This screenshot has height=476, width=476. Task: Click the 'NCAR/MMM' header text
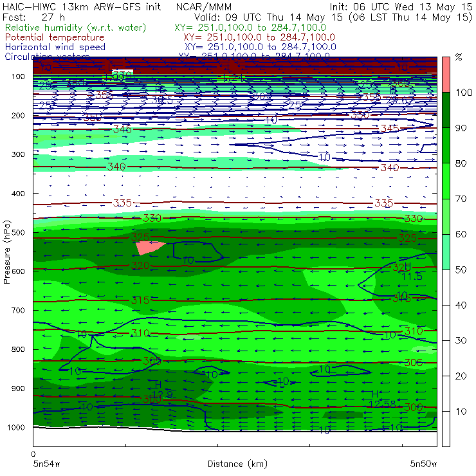[x=204, y=6]
